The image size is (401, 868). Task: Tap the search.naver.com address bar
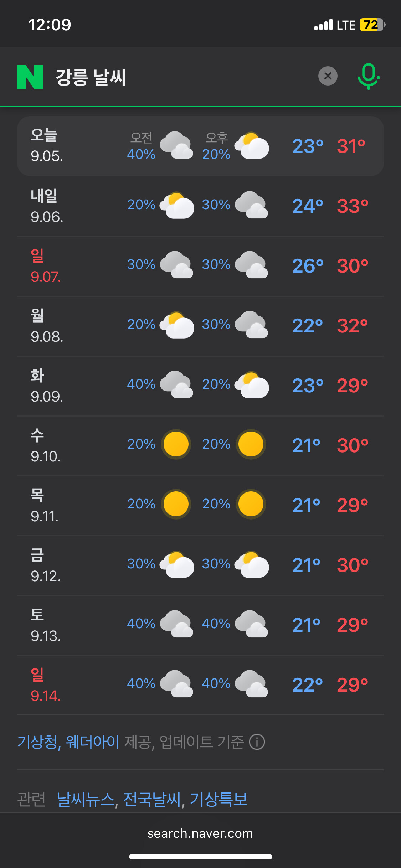(x=200, y=834)
